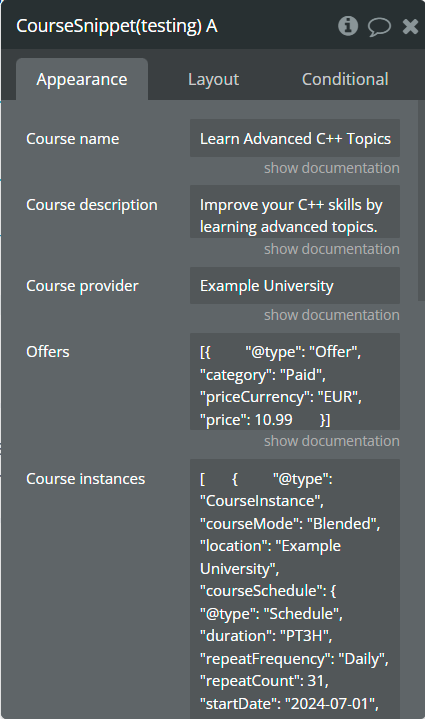
Task: Click the Course name input field
Action: point(295,138)
